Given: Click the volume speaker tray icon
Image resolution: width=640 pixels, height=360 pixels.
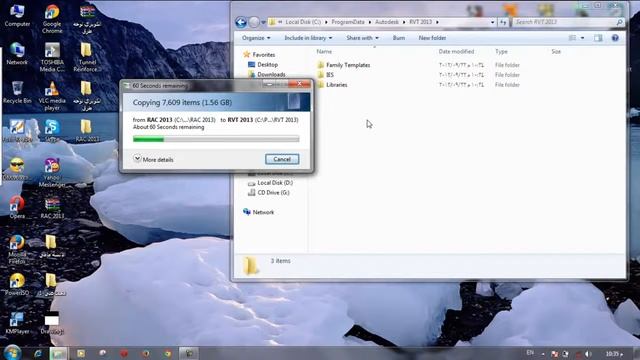Looking at the screenshot, I should pos(588,354).
